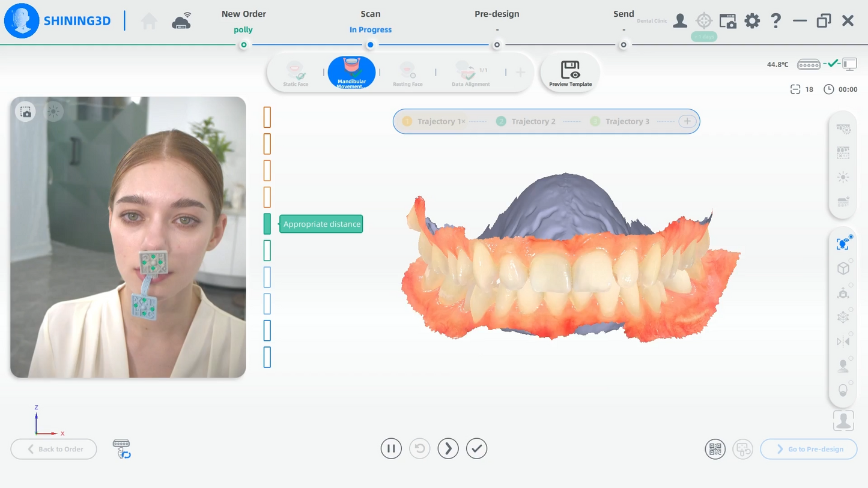The height and width of the screenshot is (488, 868).
Task: Click the second teeth model tool icon
Action: pos(843,152)
